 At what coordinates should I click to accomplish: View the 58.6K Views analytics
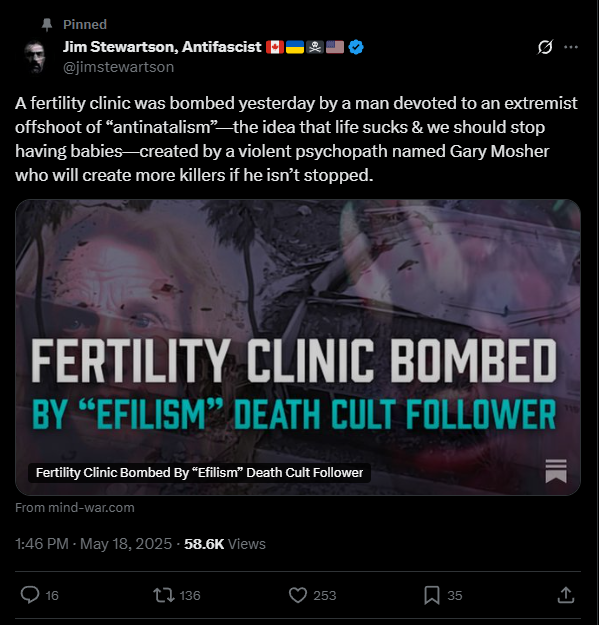[x=225, y=544]
